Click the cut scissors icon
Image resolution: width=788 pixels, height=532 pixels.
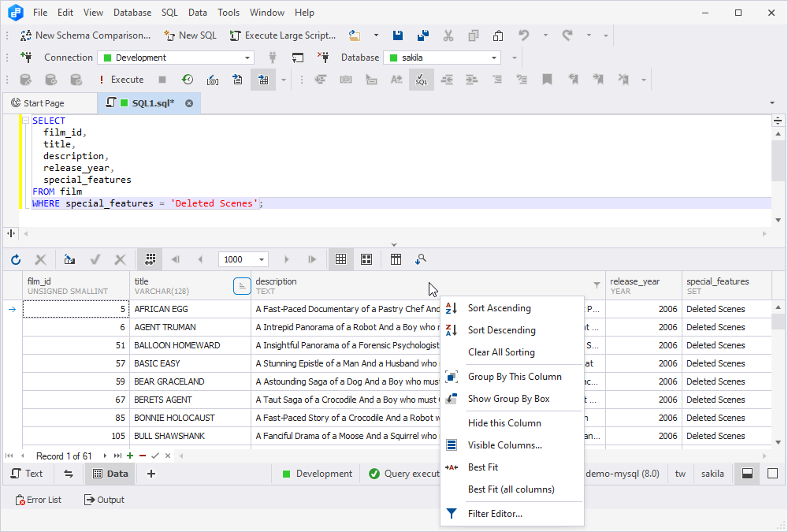tap(448, 35)
